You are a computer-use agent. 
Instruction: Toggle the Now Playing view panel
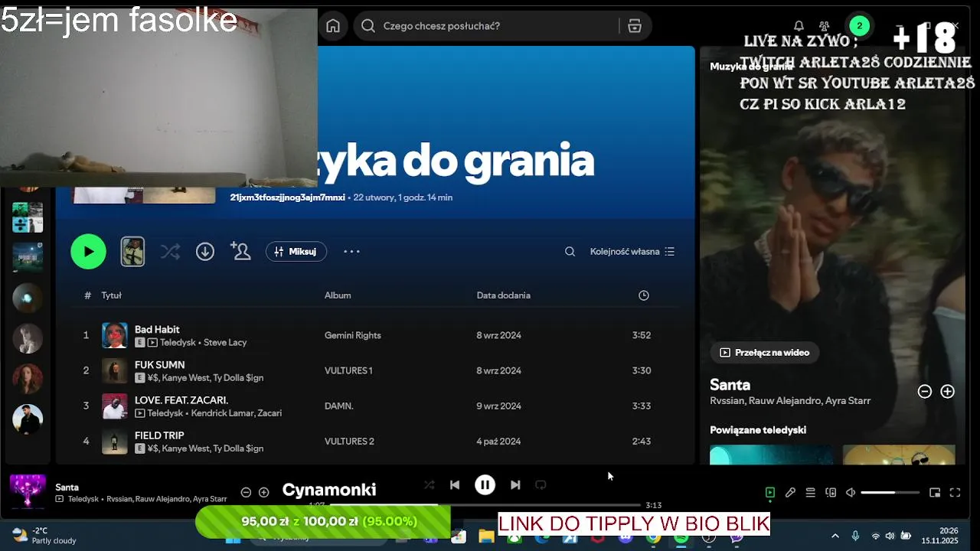[x=770, y=493]
